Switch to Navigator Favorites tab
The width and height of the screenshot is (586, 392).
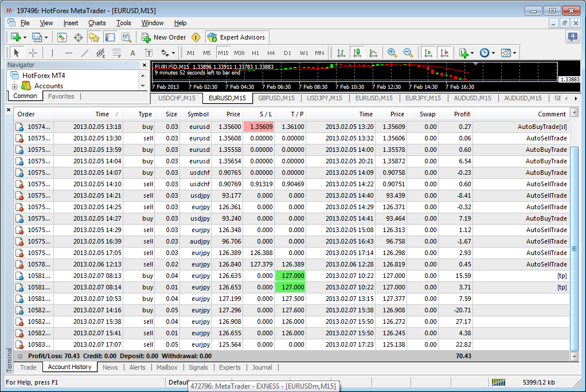pyautogui.click(x=61, y=96)
